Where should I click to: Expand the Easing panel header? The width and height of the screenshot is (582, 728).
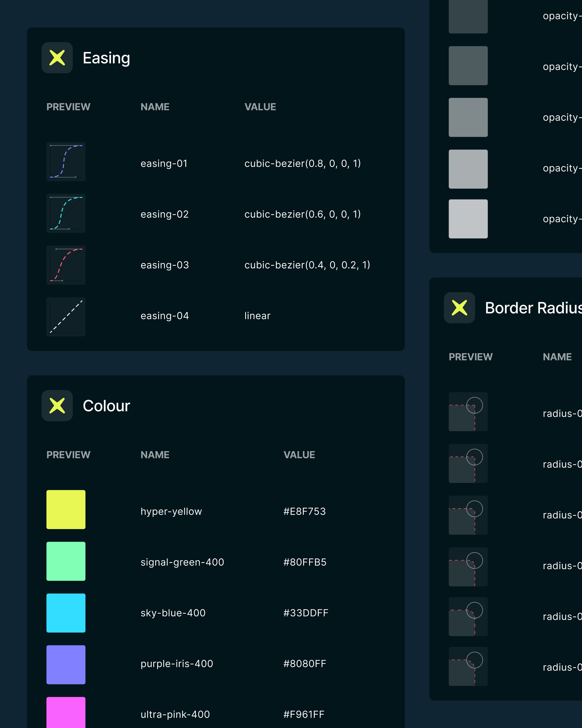106,58
